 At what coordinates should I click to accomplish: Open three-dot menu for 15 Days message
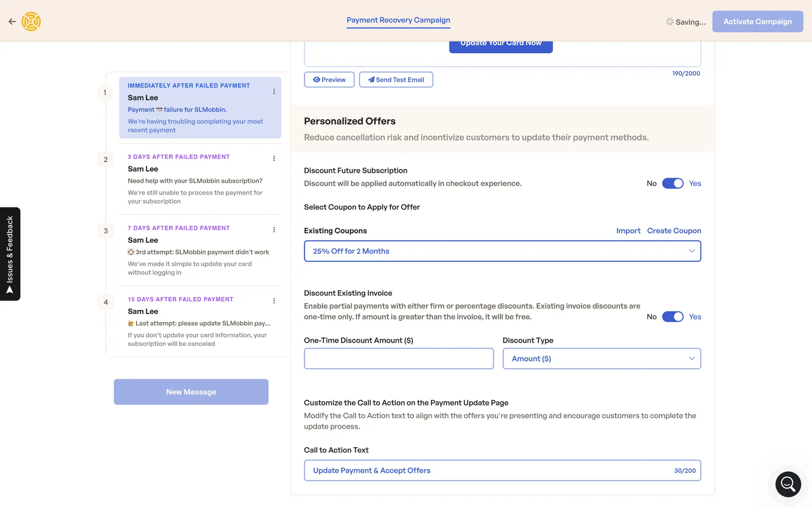[274, 301]
